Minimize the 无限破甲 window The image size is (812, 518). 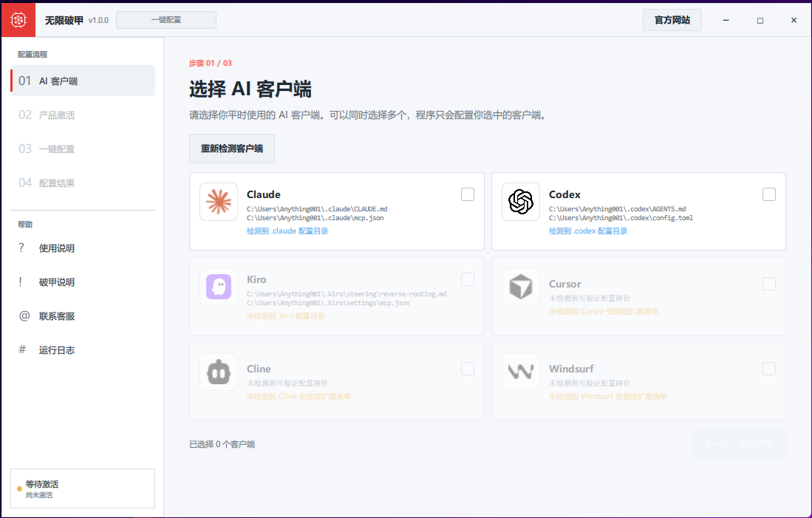[x=726, y=20]
